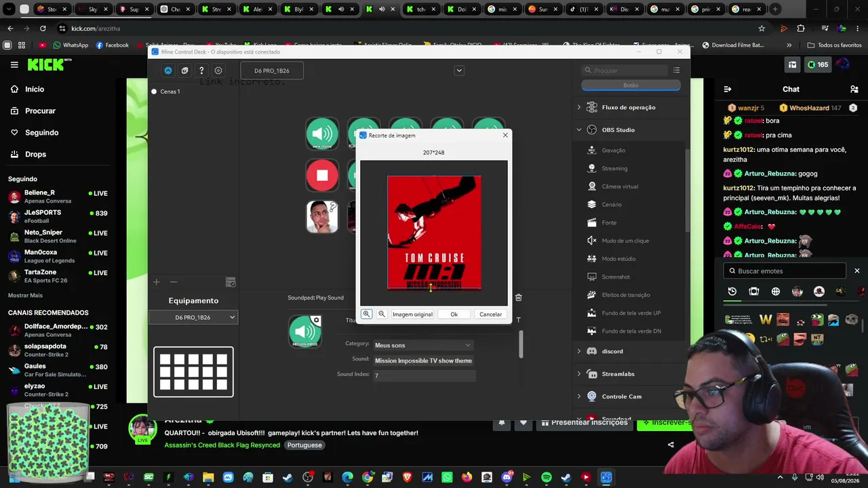Close the emote picker with the X
Screen dimensions: 868x488
[857, 270]
